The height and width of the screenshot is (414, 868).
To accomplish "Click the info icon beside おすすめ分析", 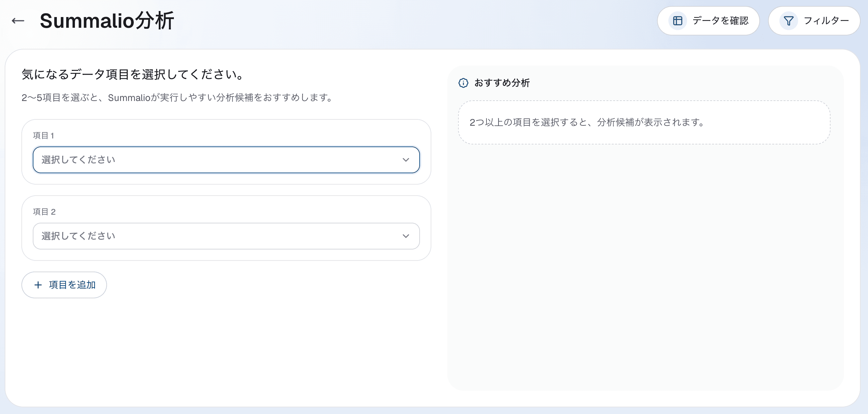I will (463, 83).
